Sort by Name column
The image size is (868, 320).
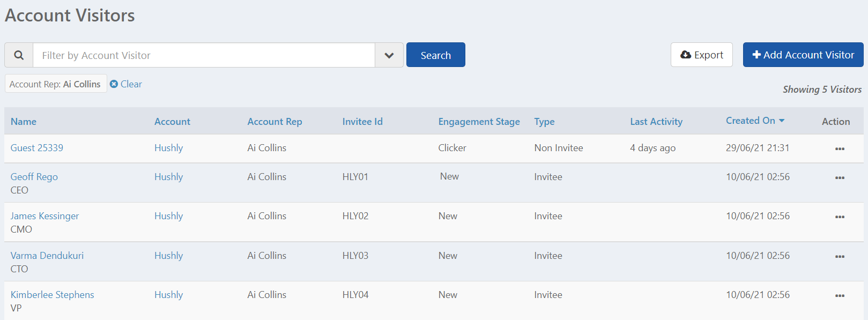24,122
